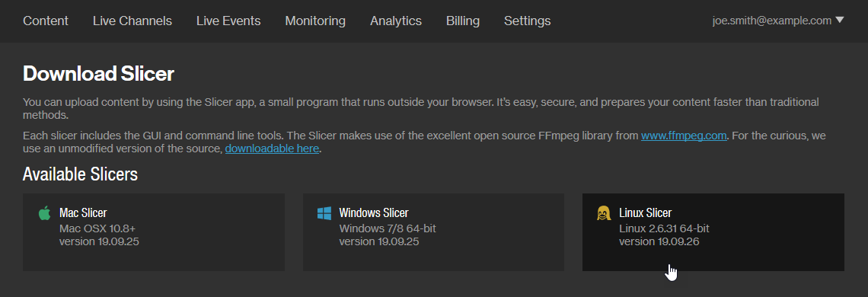Select the Windows Slicer title text
The image size is (868, 297).
coord(374,212)
